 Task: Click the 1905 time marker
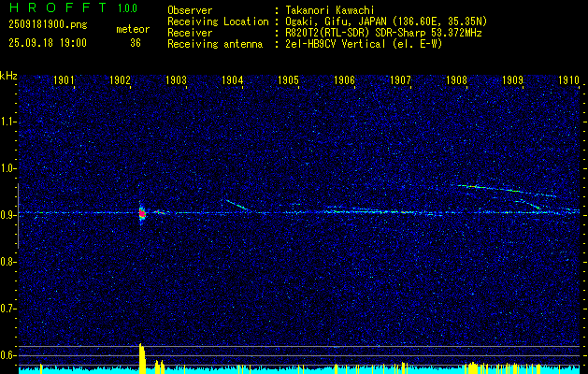(288, 80)
